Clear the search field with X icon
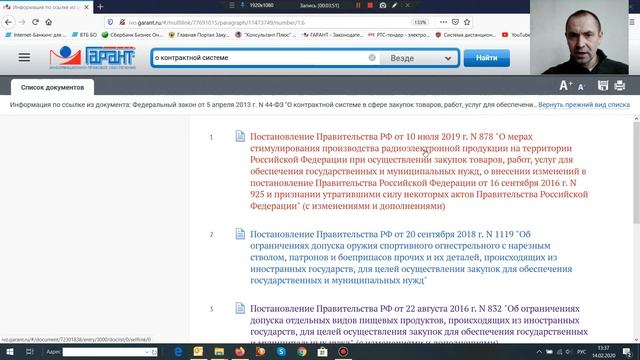Image resolution: width=640 pixels, height=360 pixels. 372,58
